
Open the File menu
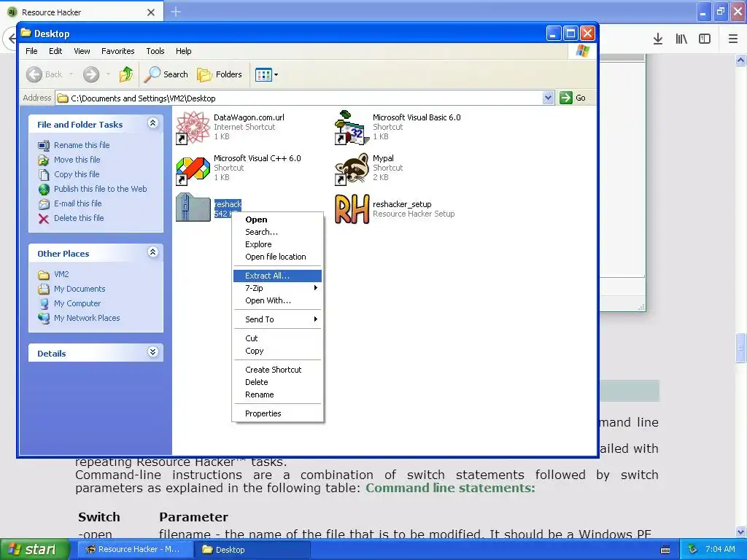pos(31,51)
